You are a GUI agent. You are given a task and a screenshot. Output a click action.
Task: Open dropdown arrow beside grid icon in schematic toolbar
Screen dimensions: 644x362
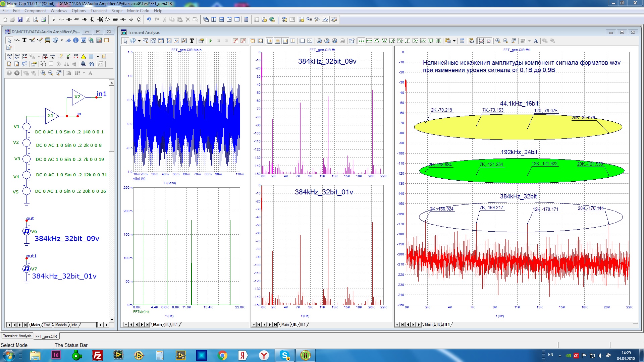(x=98, y=57)
